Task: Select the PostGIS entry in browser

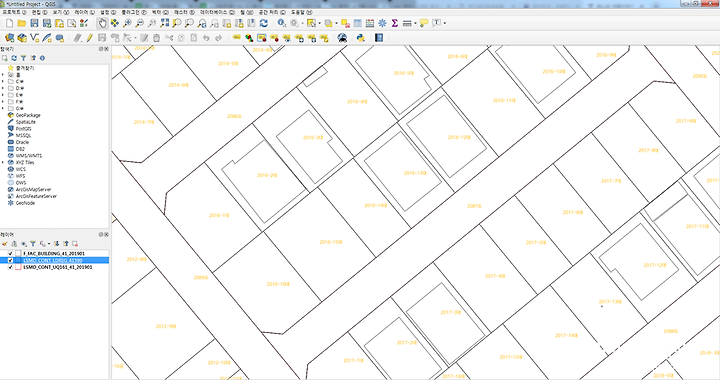Action: tap(23, 129)
